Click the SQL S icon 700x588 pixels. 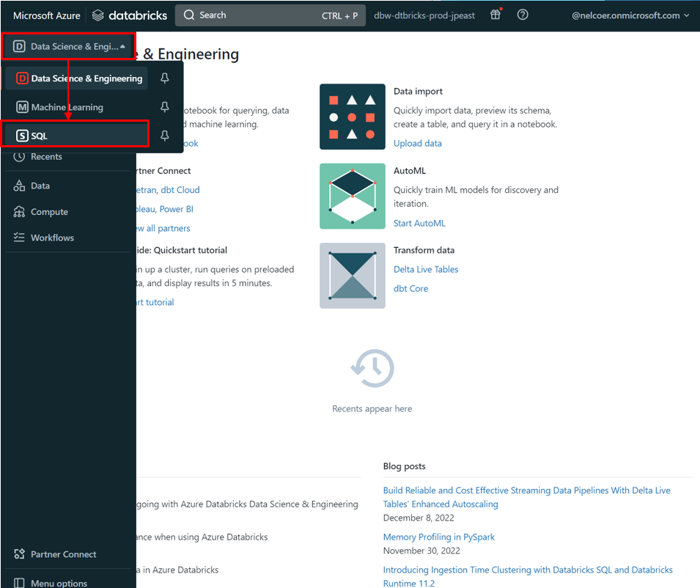pyautogui.click(x=22, y=136)
